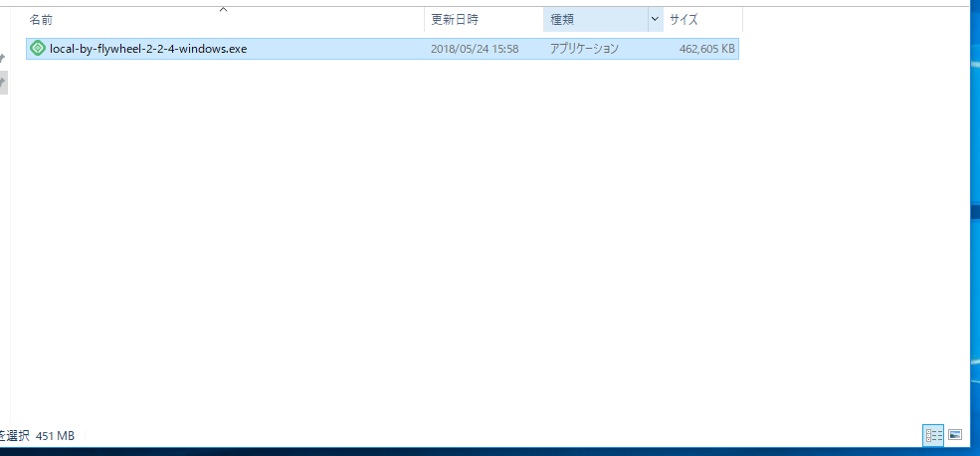Click the 462,605 KB size cell
This screenshot has width=980, height=456.
pos(706,49)
